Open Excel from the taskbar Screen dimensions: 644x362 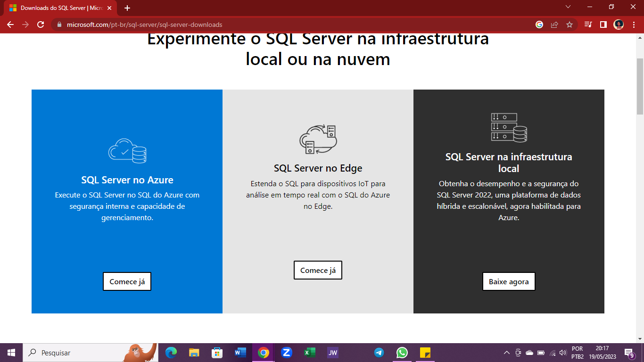(x=310, y=353)
